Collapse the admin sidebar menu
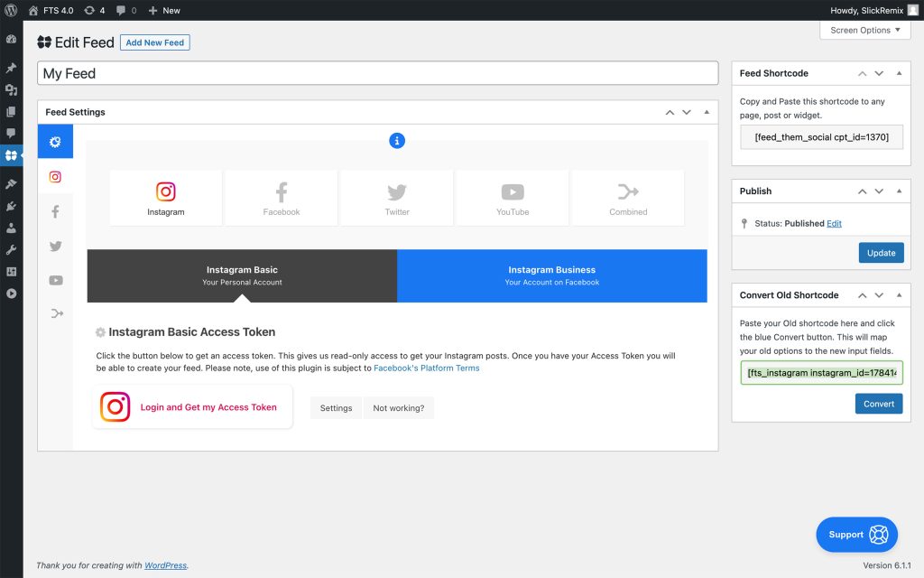This screenshot has width=924, height=578. click(x=11, y=294)
